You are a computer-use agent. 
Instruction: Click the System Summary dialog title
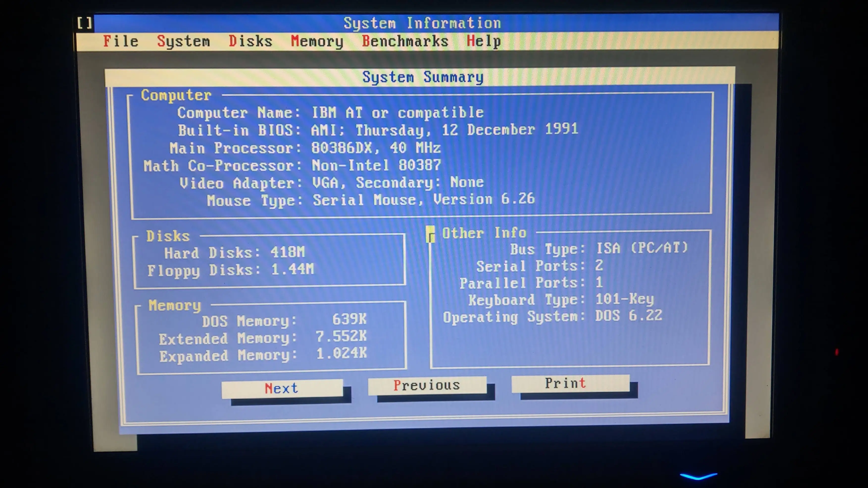(x=422, y=77)
